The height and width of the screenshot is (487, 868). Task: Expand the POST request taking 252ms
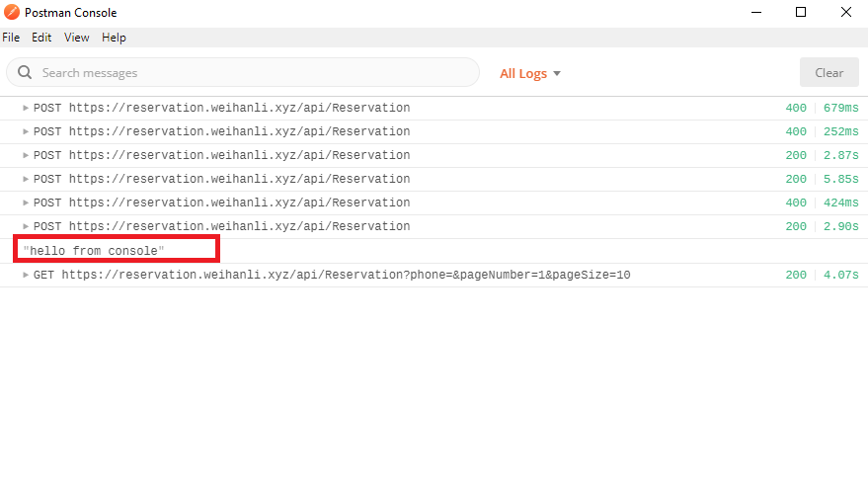pos(26,131)
